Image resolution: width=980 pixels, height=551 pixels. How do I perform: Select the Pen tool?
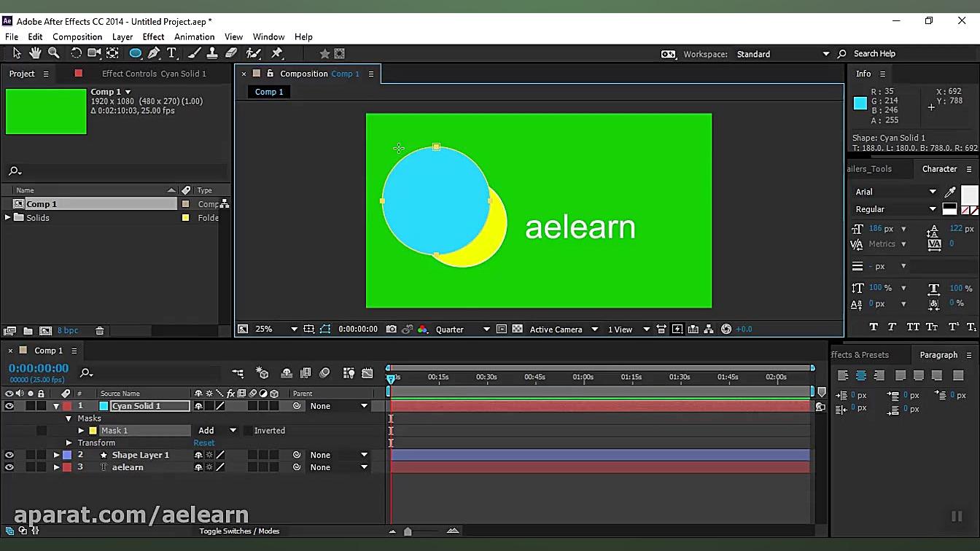pos(154,53)
